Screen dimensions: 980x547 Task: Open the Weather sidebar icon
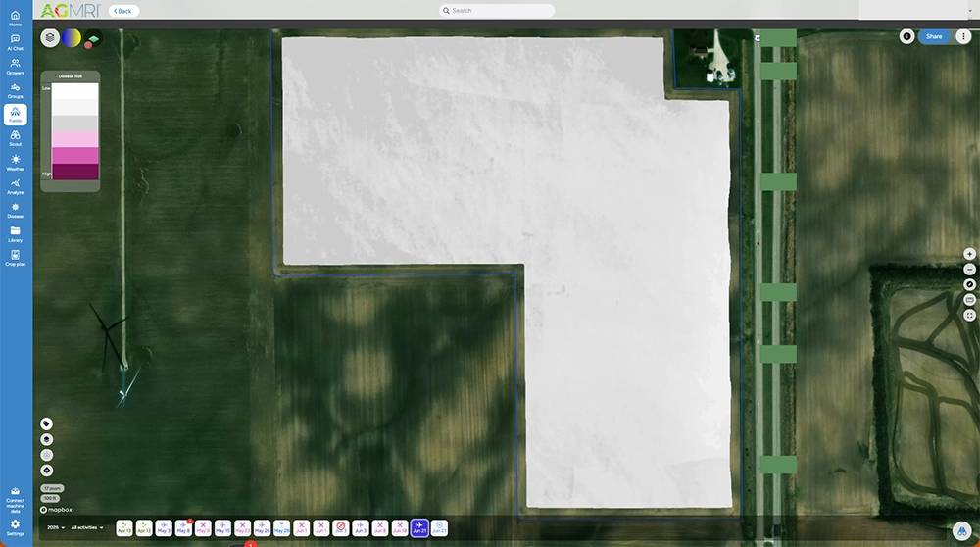coord(15,163)
